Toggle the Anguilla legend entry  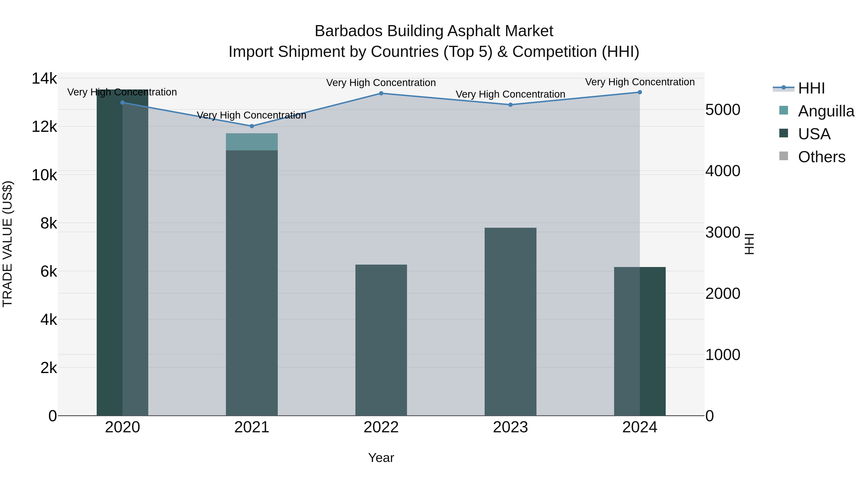point(817,111)
